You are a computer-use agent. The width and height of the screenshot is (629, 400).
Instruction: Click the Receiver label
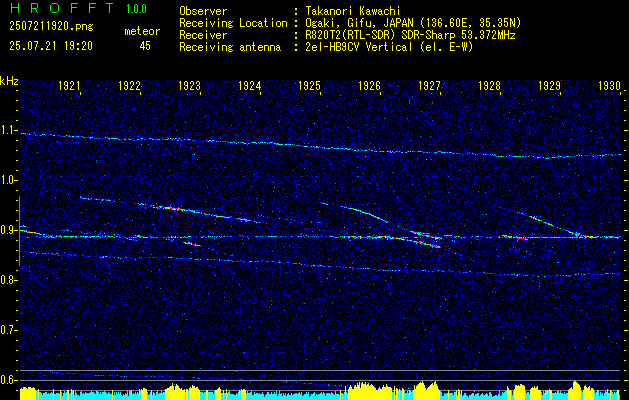tap(203, 35)
